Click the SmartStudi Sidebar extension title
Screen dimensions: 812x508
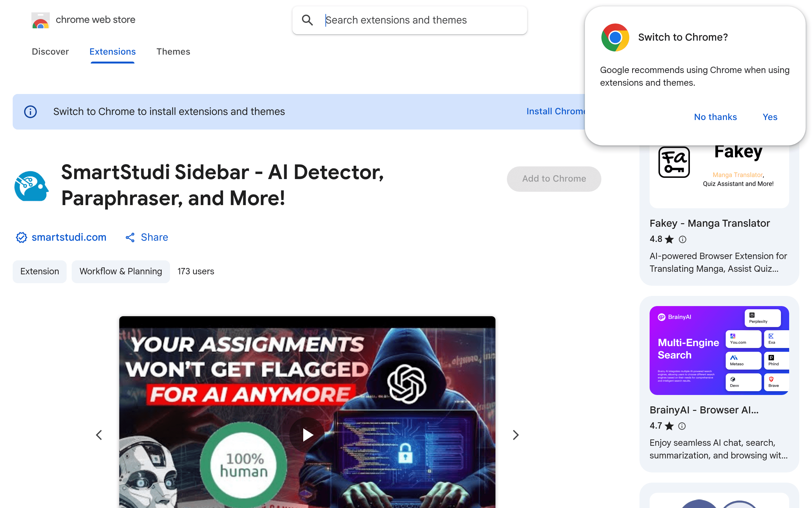[222, 185]
